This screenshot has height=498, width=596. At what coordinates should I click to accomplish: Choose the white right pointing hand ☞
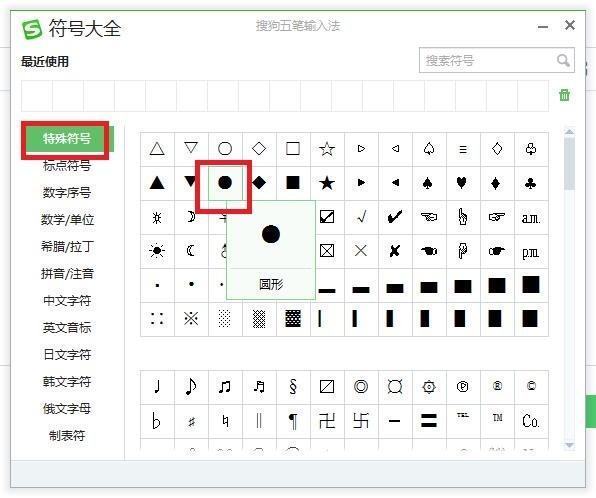pos(497,217)
